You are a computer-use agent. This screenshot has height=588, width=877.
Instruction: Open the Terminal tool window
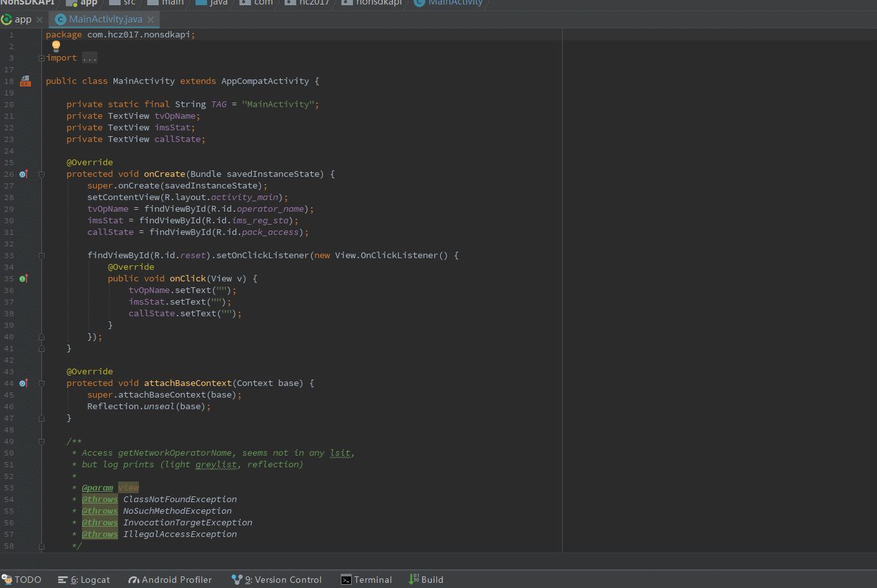pos(367,580)
